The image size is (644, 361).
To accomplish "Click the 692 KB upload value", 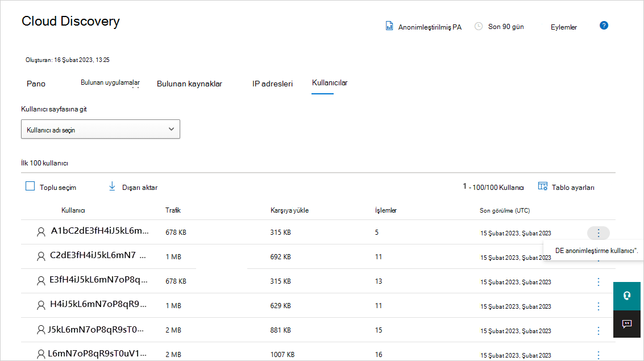I will (281, 257).
